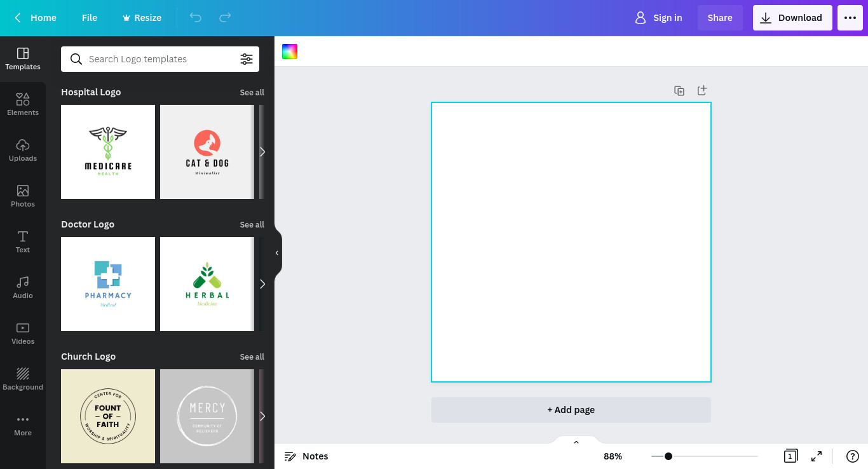The width and height of the screenshot is (868, 469).
Task: Click the zoom slider handle
Action: pos(668,456)
